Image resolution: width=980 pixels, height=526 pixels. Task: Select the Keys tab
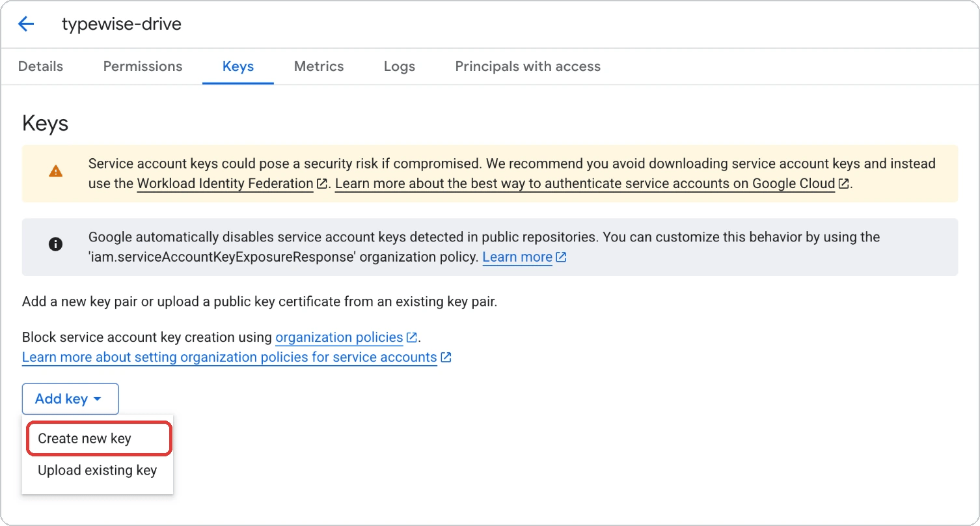pos(238,66)
